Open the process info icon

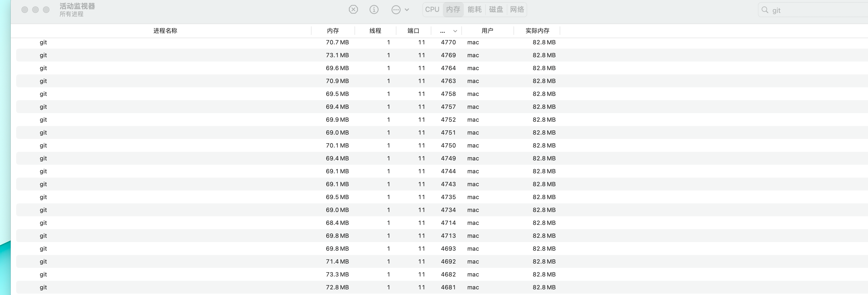tap(374, 9)
